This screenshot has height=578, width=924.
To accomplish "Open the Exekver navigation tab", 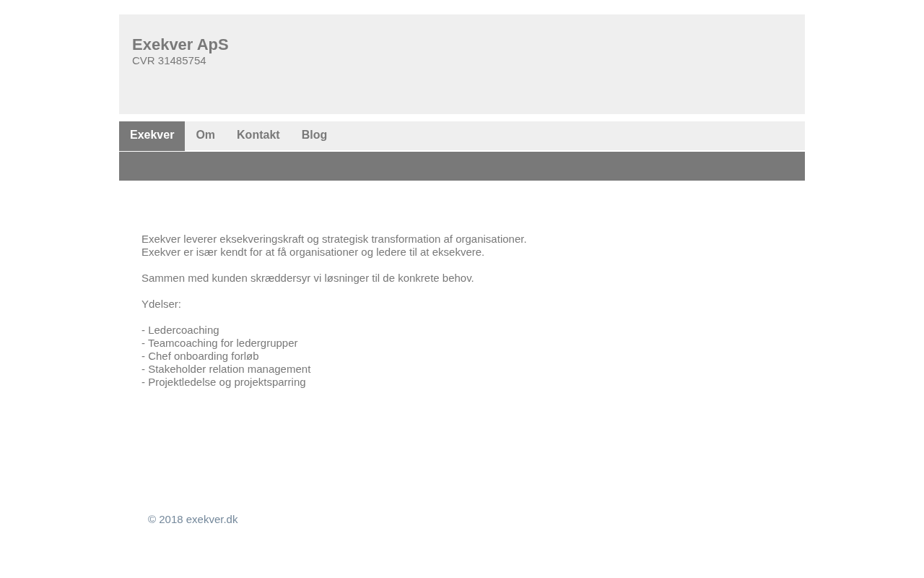I will [x=152, y=135].
